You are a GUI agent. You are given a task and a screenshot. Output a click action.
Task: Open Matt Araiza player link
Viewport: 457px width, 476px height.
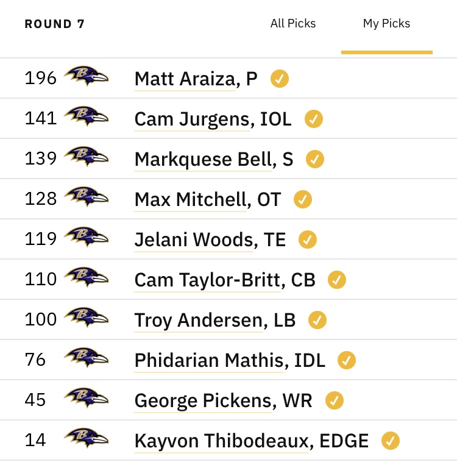pyautogui.click(x=185, y=79)
